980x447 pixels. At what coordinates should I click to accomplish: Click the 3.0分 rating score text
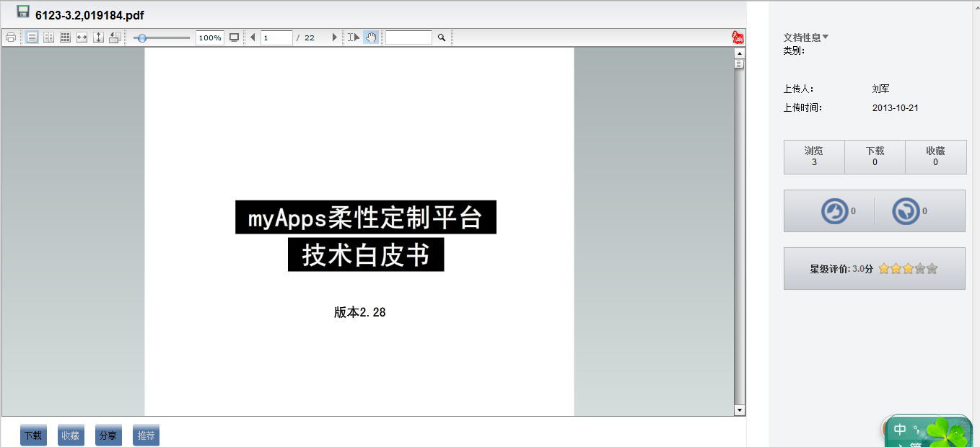(862, 269)
